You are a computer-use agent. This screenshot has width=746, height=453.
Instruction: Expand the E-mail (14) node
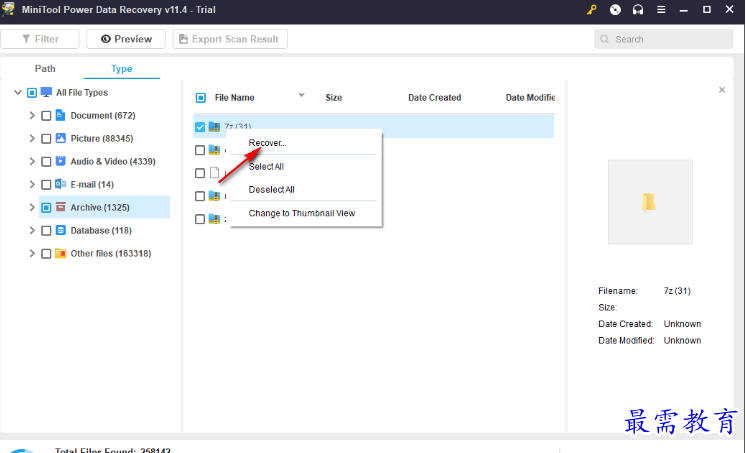coord(32,184)
